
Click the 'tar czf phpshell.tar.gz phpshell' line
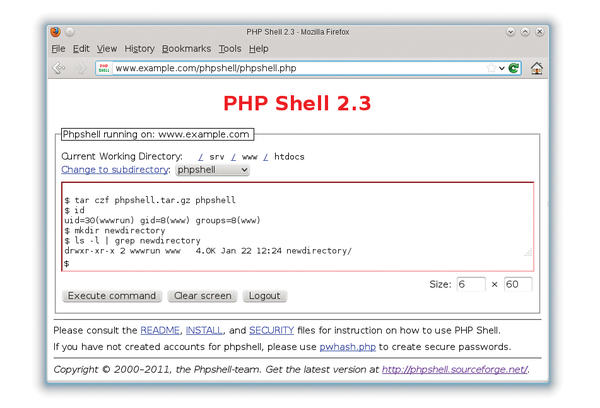[x=150, y=200]
